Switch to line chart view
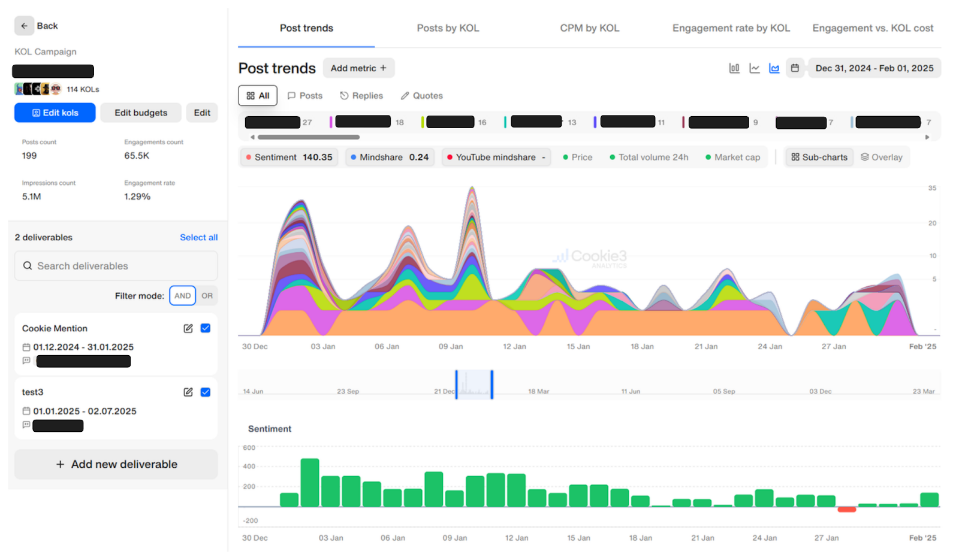The width and height of the screenshot is (959, 560). (755, 68)
